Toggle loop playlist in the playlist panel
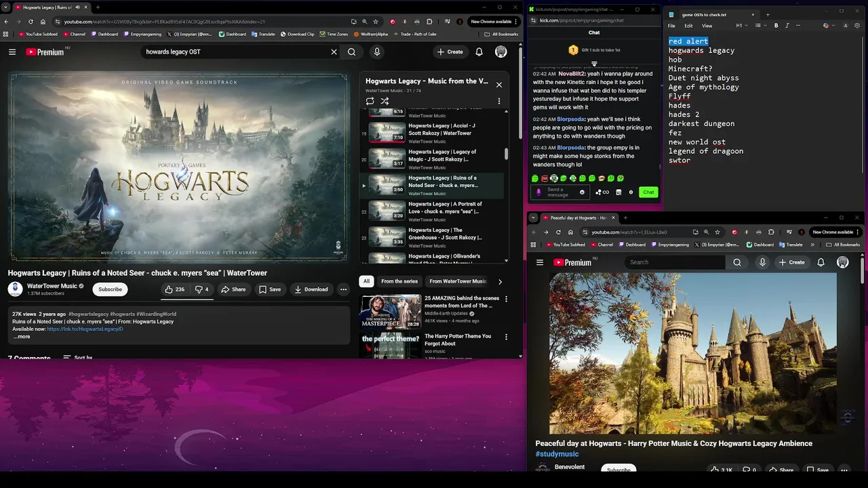The image size is (868, 488). [x=370, y=101]
